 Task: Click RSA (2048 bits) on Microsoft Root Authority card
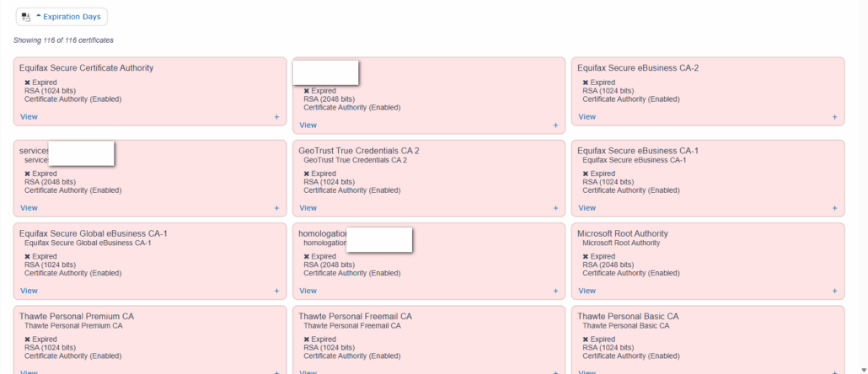(608, 265)
